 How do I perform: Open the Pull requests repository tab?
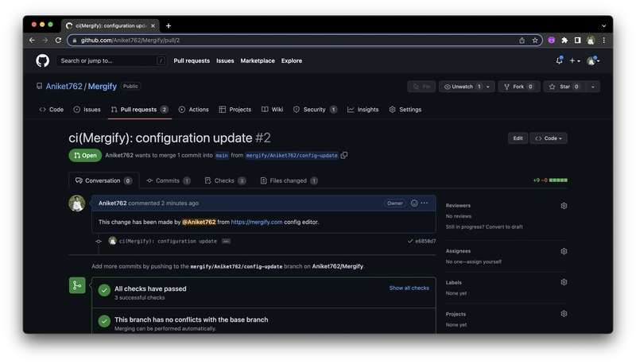tap(140, 110)
